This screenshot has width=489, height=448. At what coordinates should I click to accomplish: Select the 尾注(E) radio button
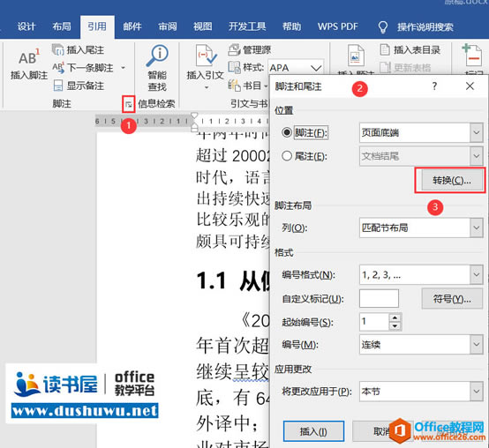point(287,156)
